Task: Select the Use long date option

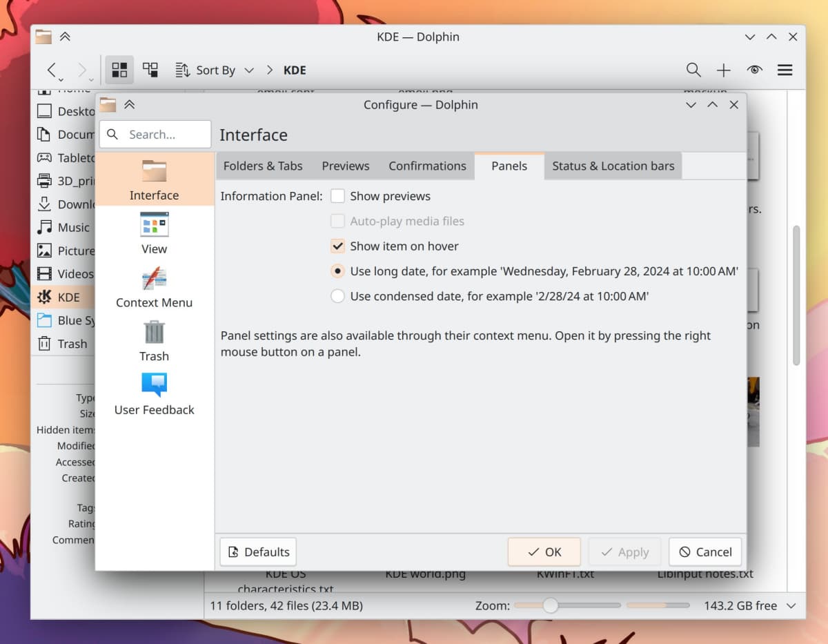Action: [337, 271]
